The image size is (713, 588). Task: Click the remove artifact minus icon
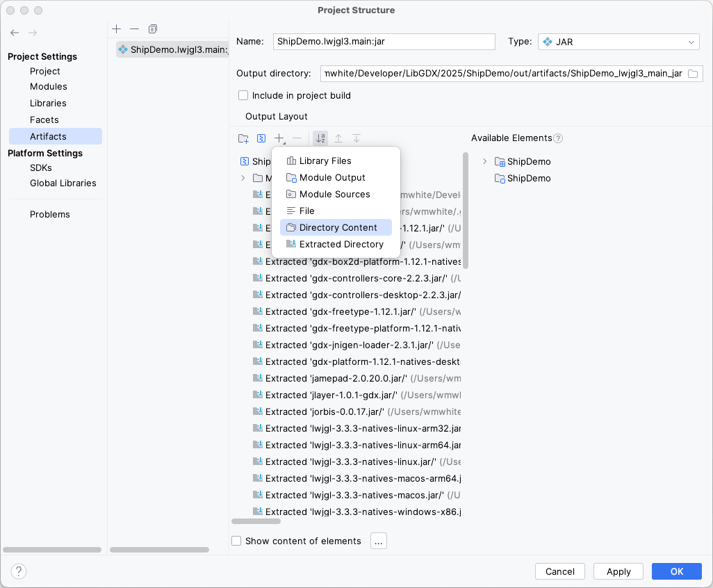(x=135, y=28)
